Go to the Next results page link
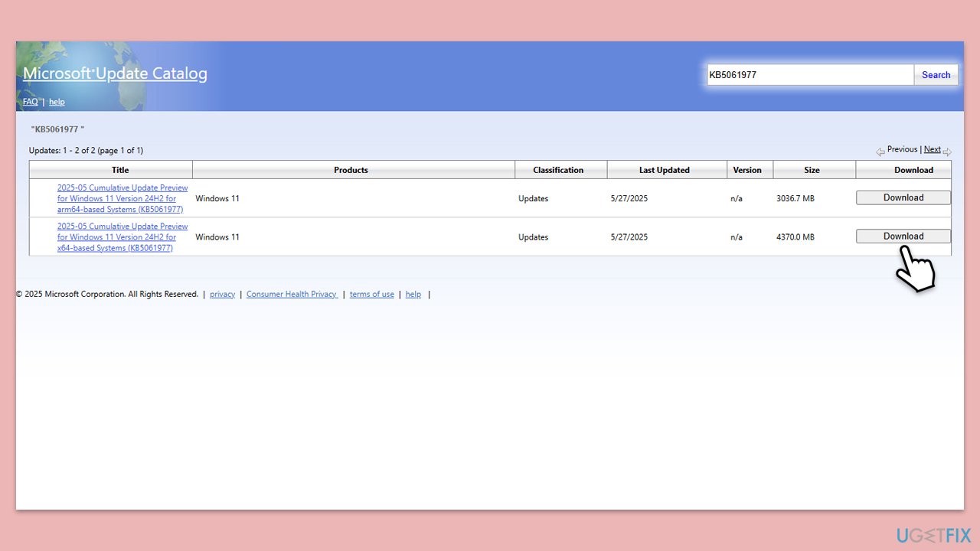Screen dimensions: 980x551 pyautogui.click(x=932, y=149)
